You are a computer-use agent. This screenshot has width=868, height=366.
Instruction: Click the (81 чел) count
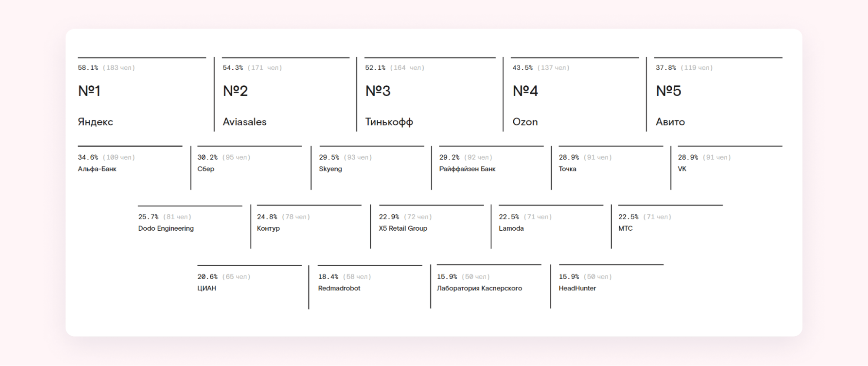(177, 217)
